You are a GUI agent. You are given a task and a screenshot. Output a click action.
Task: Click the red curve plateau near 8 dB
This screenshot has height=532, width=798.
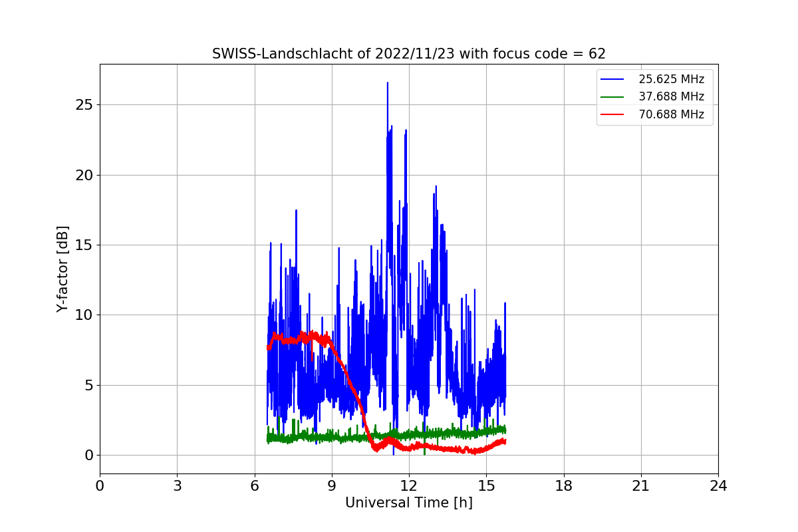coord(299,337)
